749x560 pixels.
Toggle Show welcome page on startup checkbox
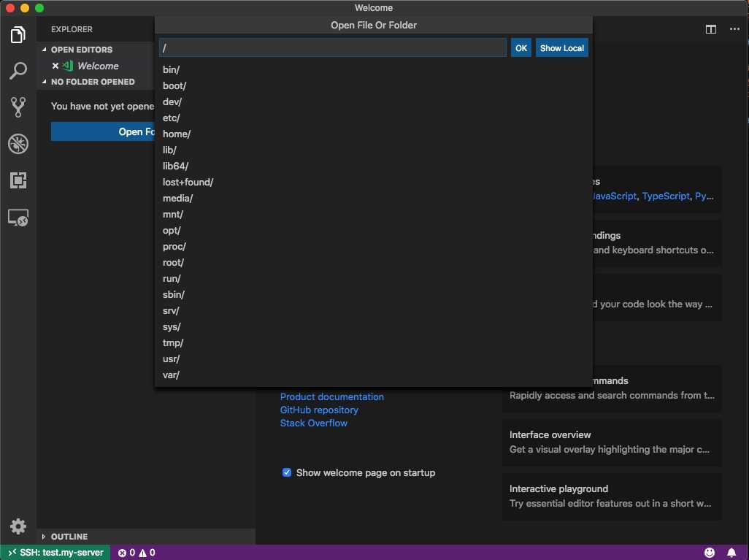click(x=287, y=472)
